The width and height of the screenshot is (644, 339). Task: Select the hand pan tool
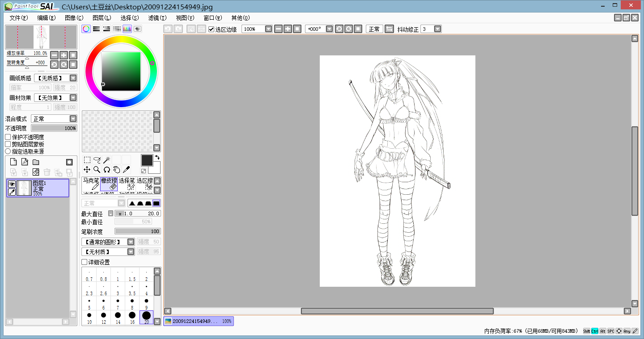click(x=116, y=170)
